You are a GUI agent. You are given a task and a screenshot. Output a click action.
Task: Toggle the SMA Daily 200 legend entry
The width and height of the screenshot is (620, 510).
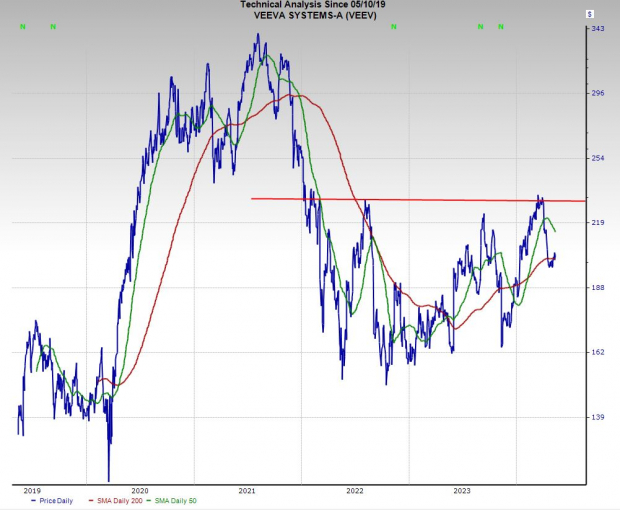pyautogui.click(x=116, y=499)
